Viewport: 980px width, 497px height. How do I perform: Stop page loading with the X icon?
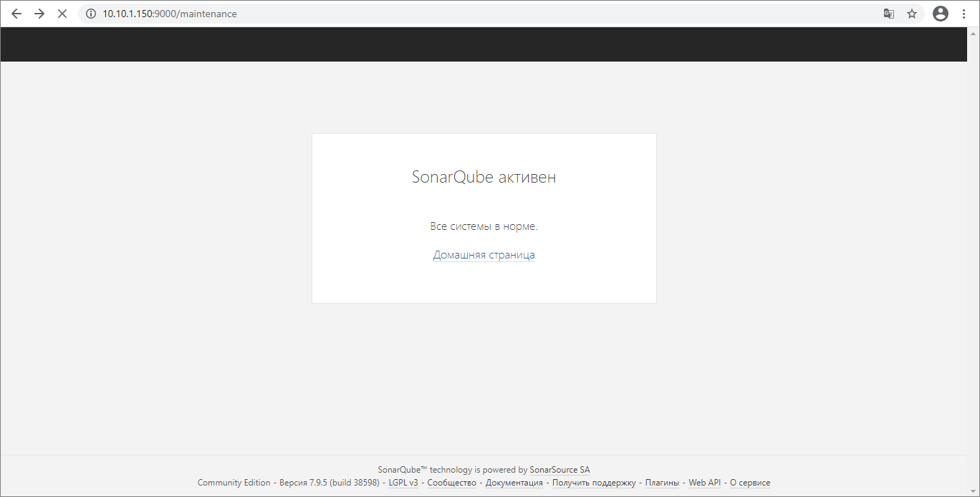62,14
